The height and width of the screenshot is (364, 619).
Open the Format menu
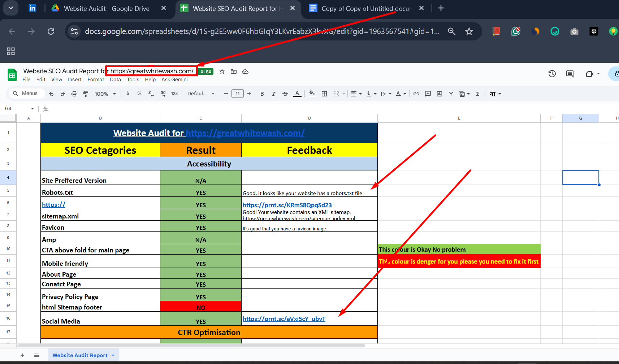(96, 79)
